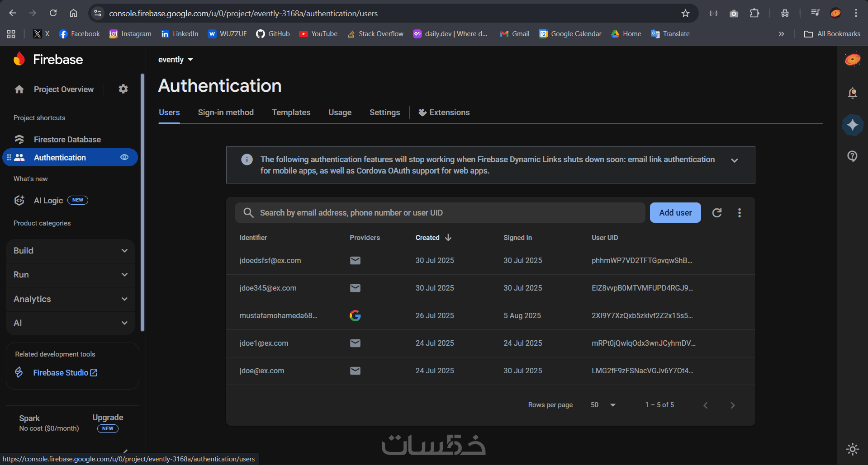
Task: Open project settings gear icon
Action: tap(123, 89)
